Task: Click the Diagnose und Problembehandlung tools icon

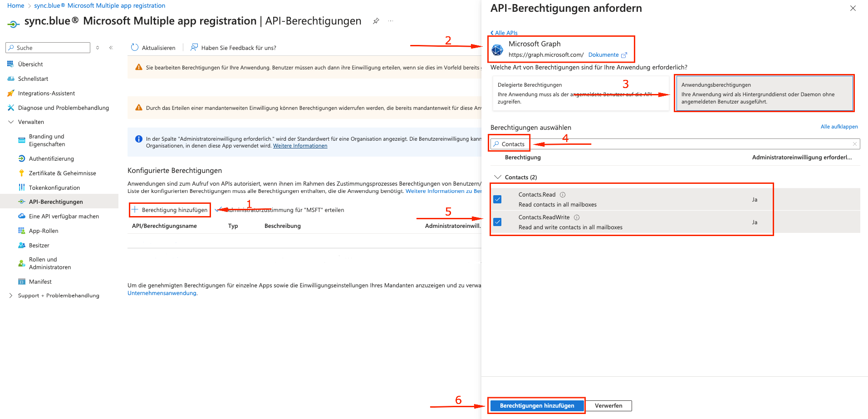Action: click(11, 108)
